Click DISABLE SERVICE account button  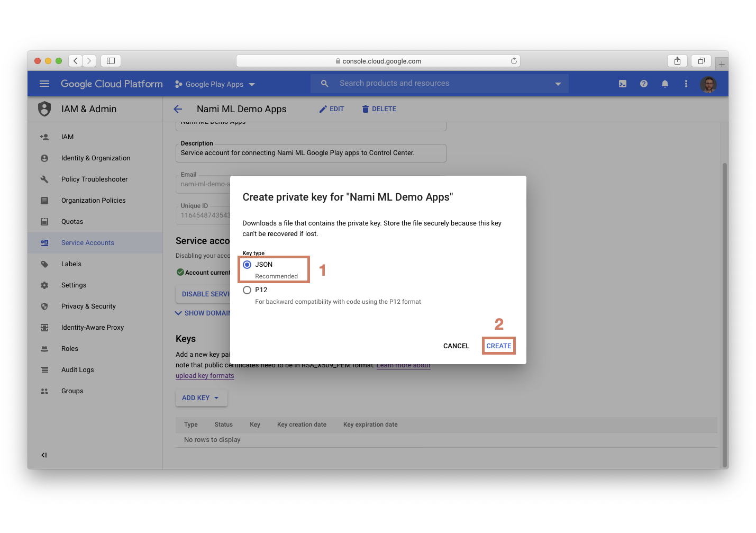click(x=203, y=294)
